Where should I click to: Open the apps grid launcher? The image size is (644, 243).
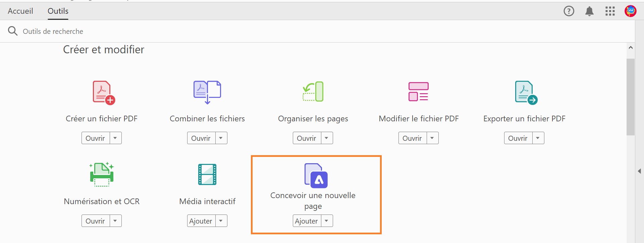click(x=610, y=11)
